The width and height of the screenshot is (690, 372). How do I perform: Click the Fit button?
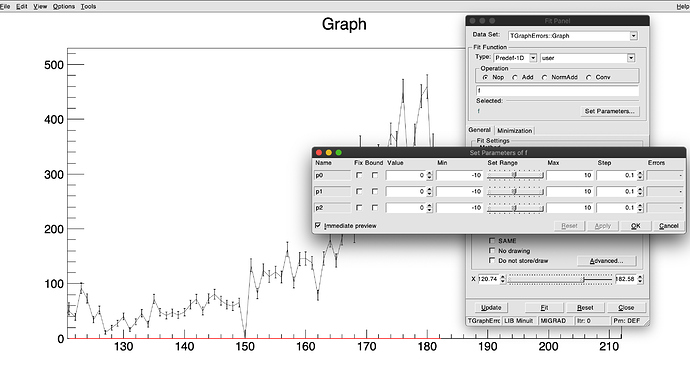tap(544, 308)
